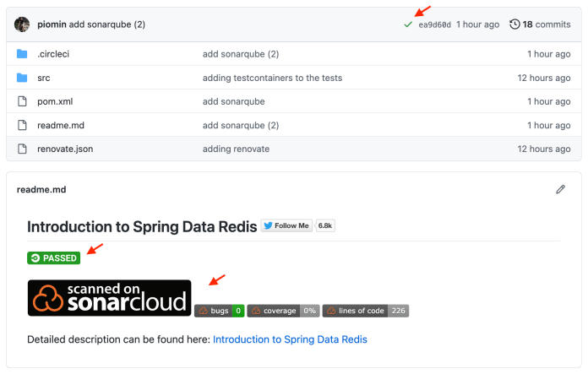Viewport: 588px width, 374px height.
Task: Click the SonarCloud coverage badge
Action: 284,311
